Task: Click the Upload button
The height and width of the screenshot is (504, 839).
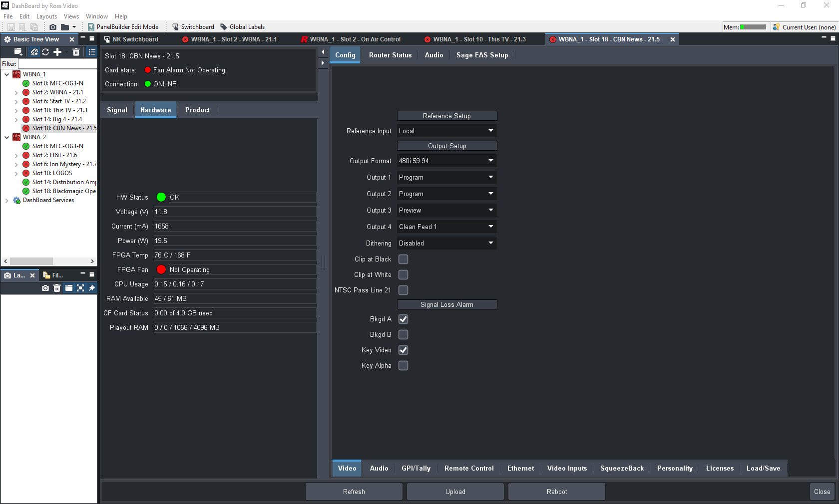Action: tap(455, 492)
